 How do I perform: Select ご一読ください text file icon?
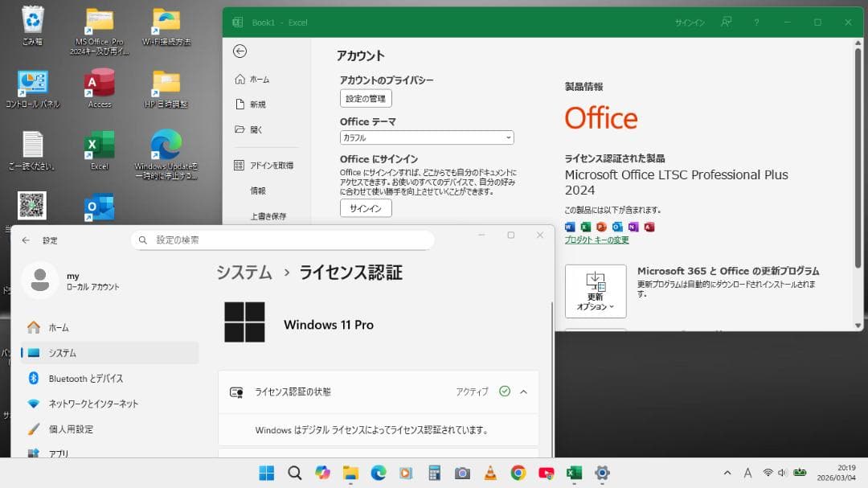[32, 150]
